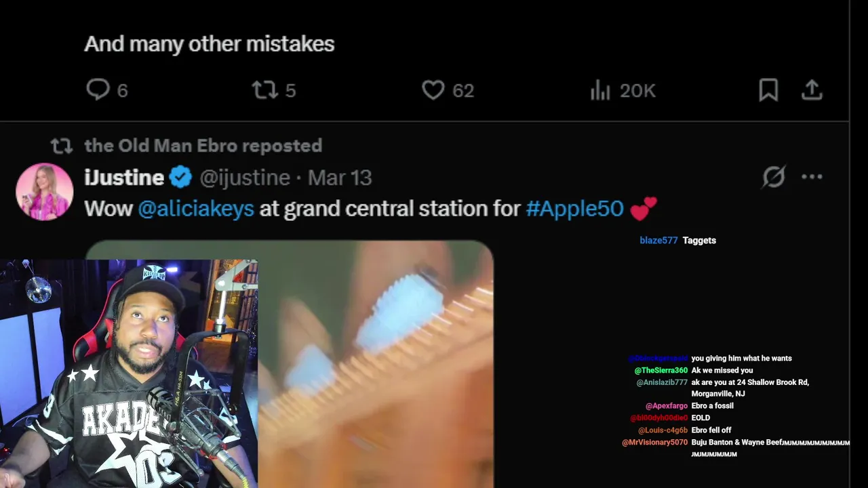Viewport: 868px width, 488px height.
Task: Click the share upload icon
Action: [812, 89]
